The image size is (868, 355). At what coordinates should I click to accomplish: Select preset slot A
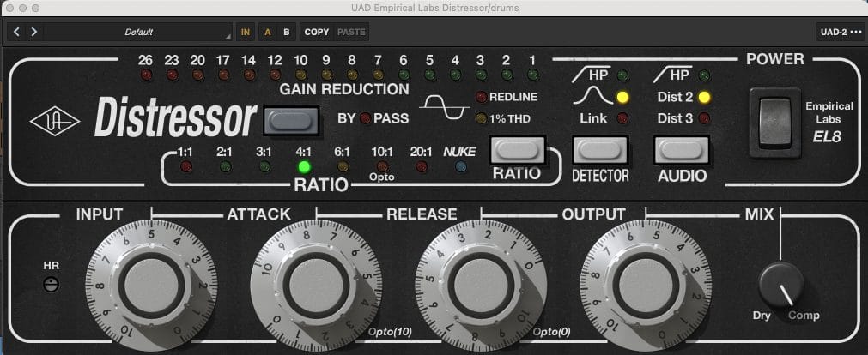coord(267,33)
